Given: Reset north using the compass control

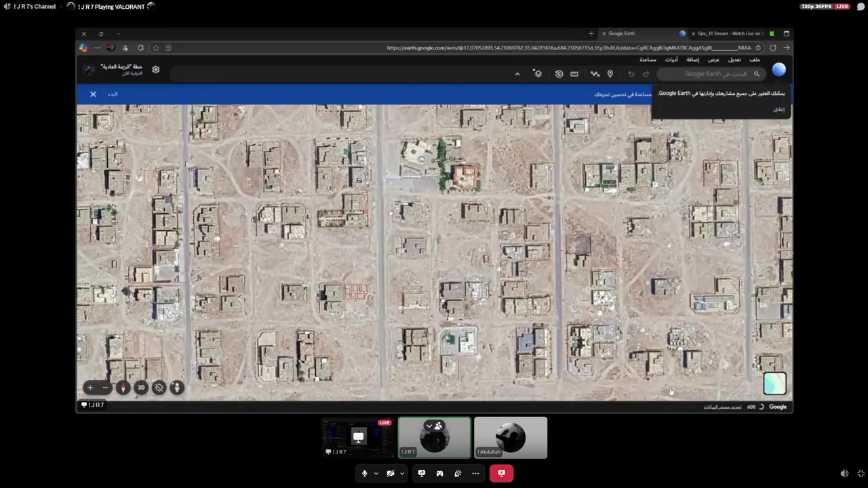Looking at the screenshot, I should 123,388.
